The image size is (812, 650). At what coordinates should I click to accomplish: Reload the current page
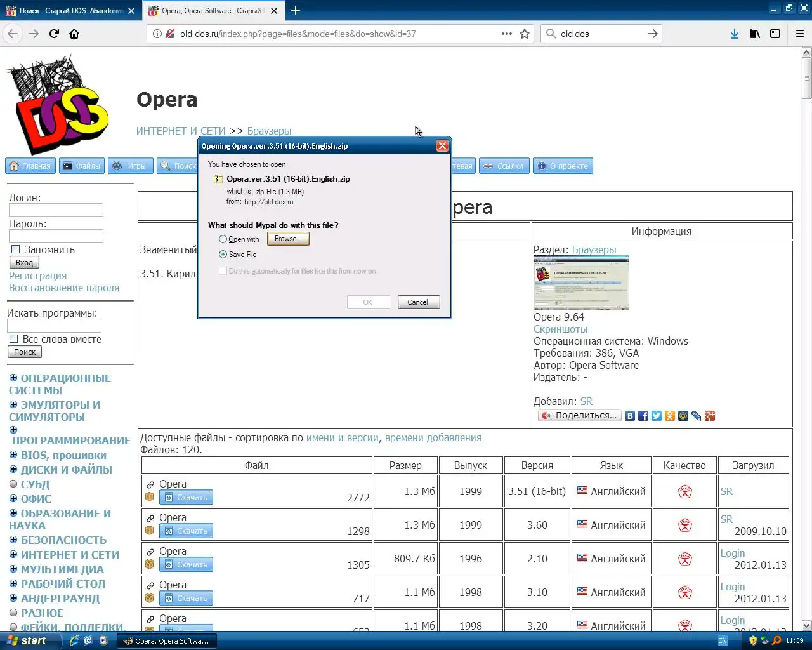click(x=54, y=34)
